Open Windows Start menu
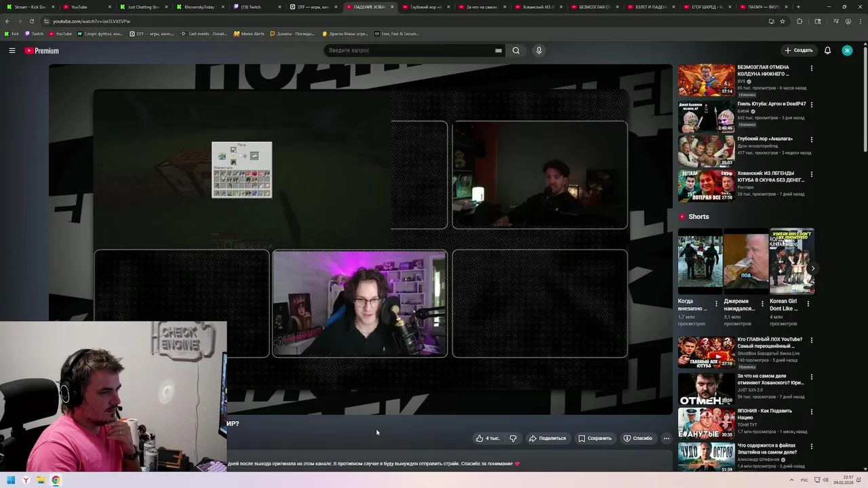This screenshot has height=488, width=868. point(10,480)
